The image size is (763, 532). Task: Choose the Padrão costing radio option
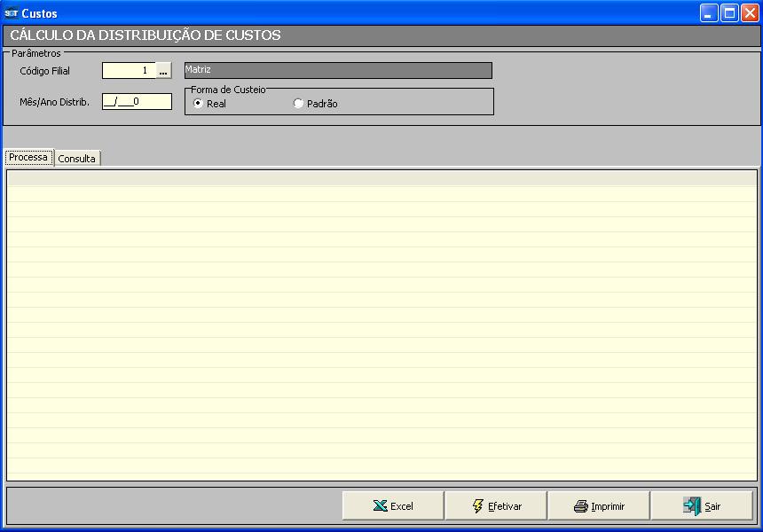(298, 104)
